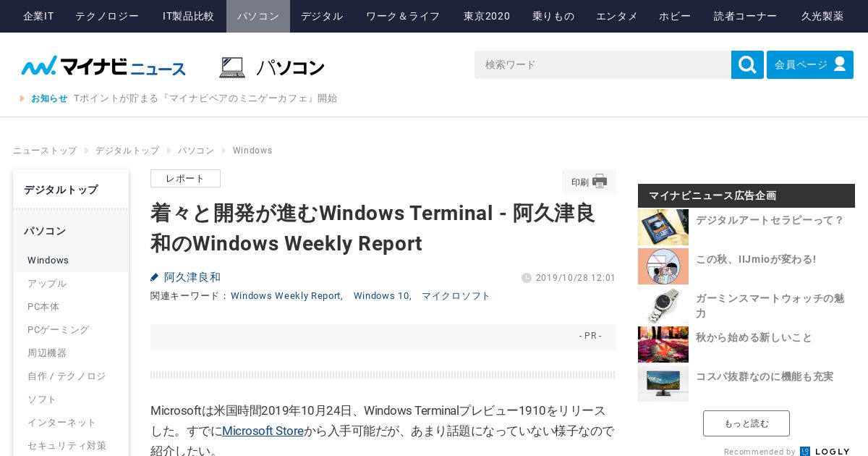Image resolution: width=868 pixels, height=456 pixels.
Task: Open the IIJmio promo thumbnail
Action: 663,266
